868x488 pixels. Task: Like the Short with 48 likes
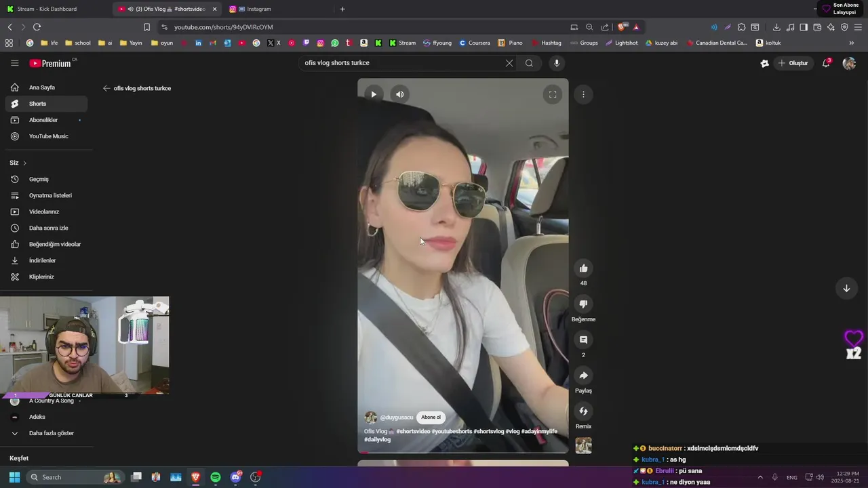[583, 268]
